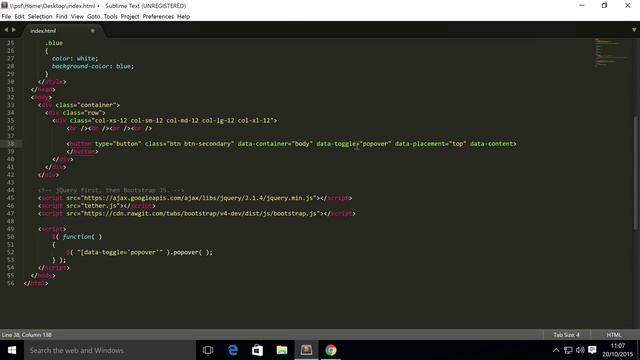Image resolution: width=640 pixels, height=360 pixels.
Task: Open the Find menu
Action: pyautogui.click(x=62, y=17)
